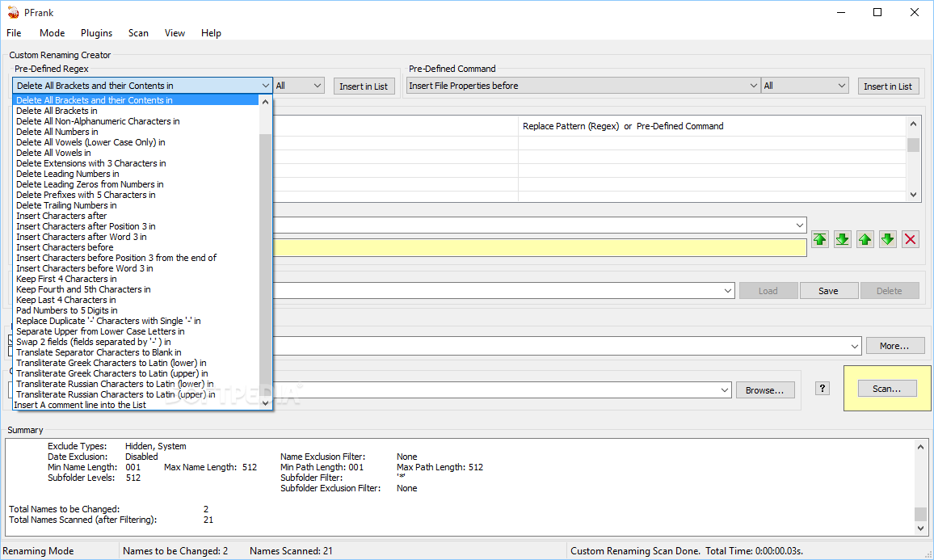Click the Browse... button
934x560 pixels.
pyautogui.click(x=765, y=390)
